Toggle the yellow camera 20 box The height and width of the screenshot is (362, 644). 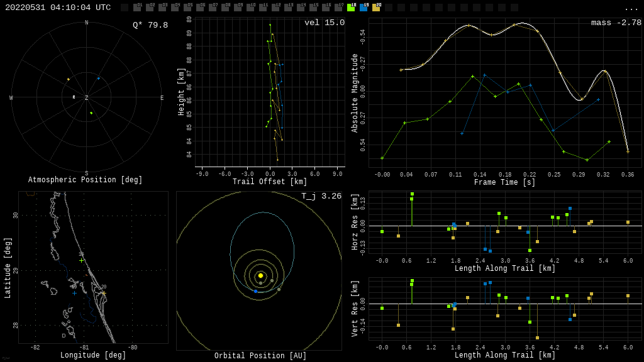point(376,8)
